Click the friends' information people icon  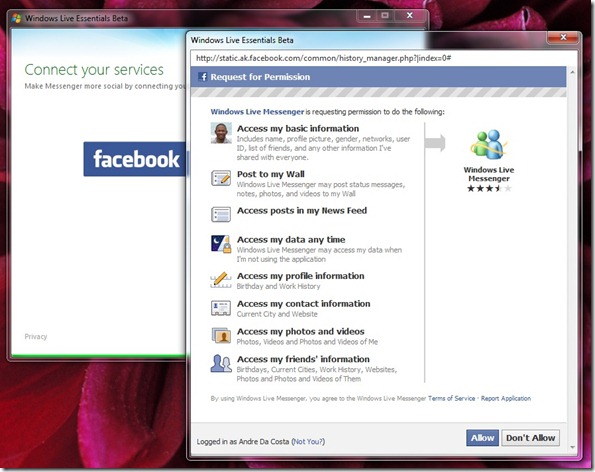(x=221, y=363)
